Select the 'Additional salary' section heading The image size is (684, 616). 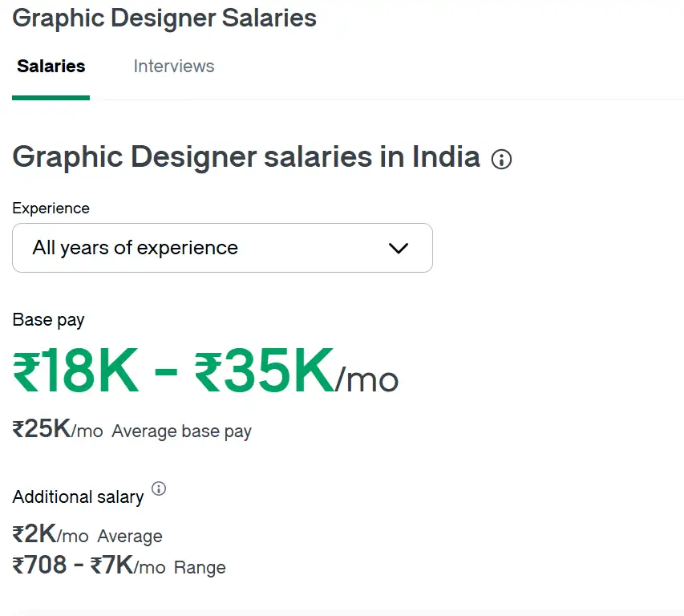78,496
